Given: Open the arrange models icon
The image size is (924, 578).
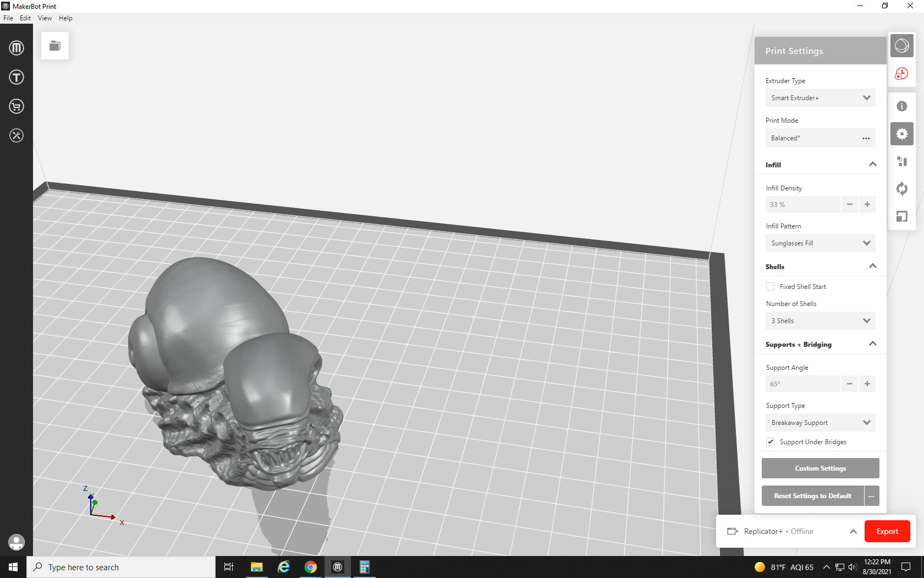Looking at the screenshot, I should click(902, 161).
